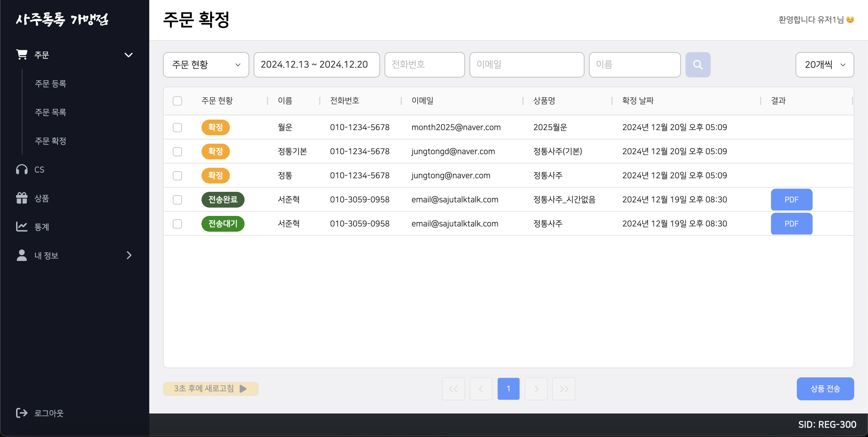Select the CS headset icon
The image size is (868, 437).
click(21, 169)
